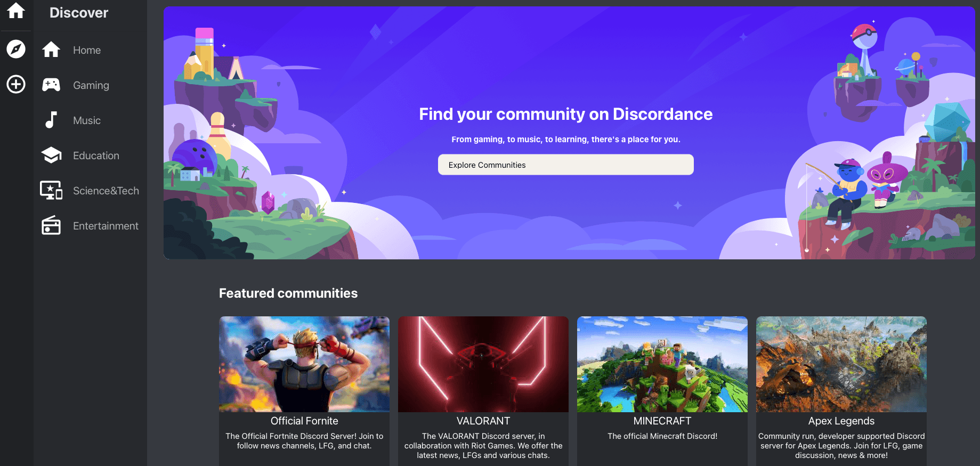
Task: Click the Apex Legends server title
Action: click(841, 421)
